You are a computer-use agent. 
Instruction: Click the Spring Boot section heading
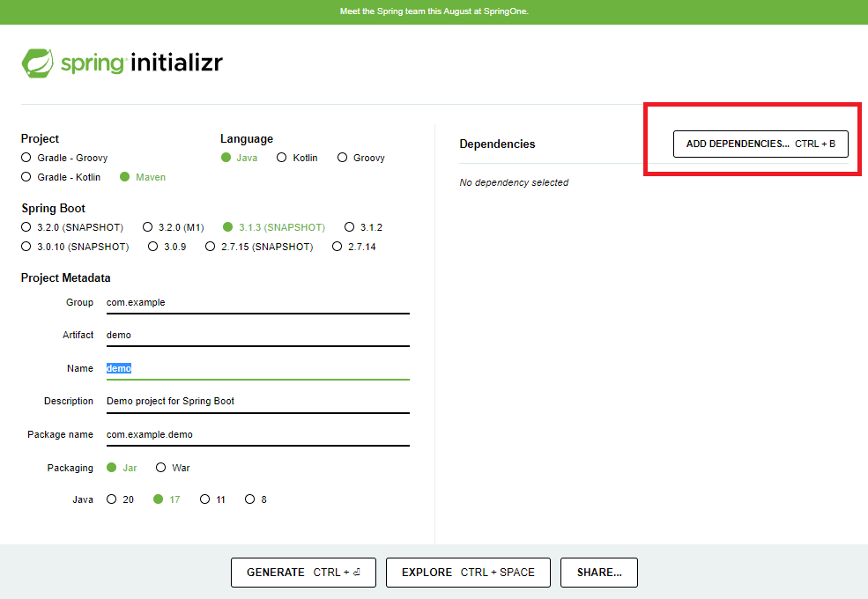(x=53, y=209)
